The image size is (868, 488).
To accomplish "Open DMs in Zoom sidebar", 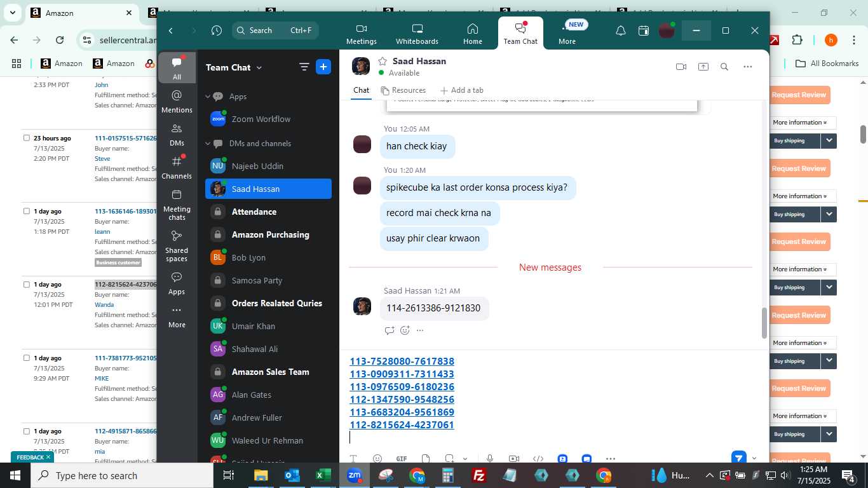I will (177, 135).
